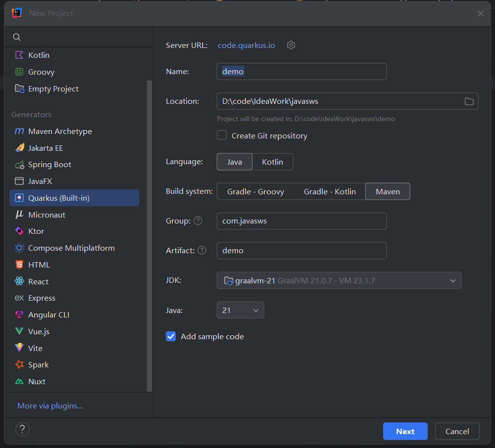495x448 pixels.
Task: Select HTML generator label
Action: point(39,265)
